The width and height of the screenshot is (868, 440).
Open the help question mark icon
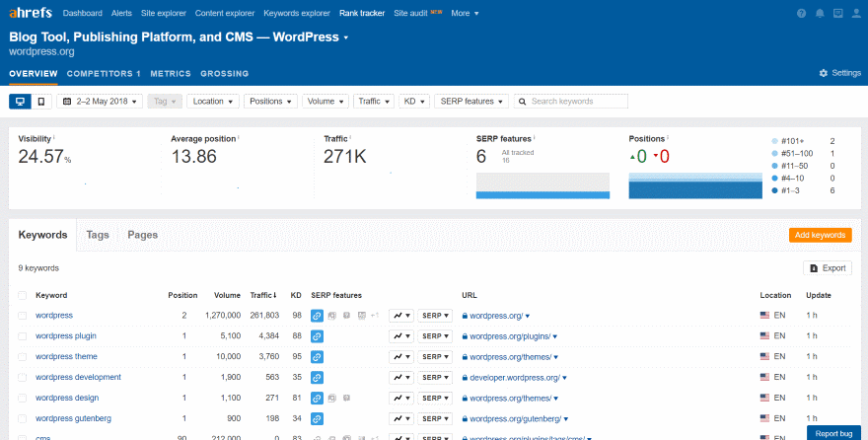(x=801, y=14)
